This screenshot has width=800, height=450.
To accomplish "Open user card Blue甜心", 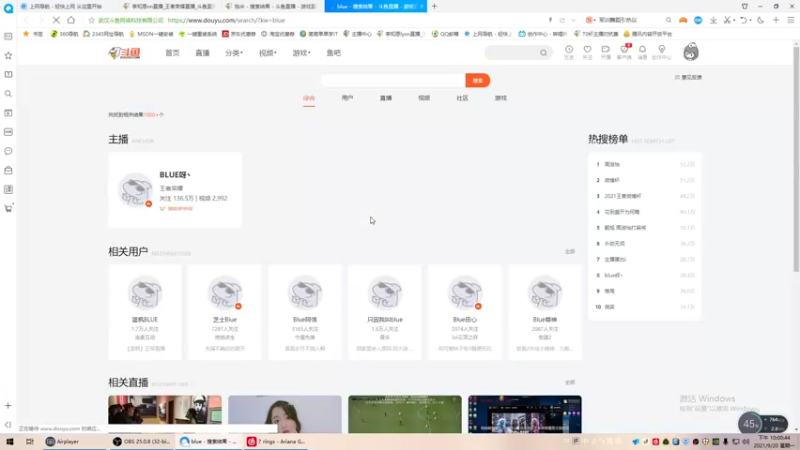I will point(465,312).
